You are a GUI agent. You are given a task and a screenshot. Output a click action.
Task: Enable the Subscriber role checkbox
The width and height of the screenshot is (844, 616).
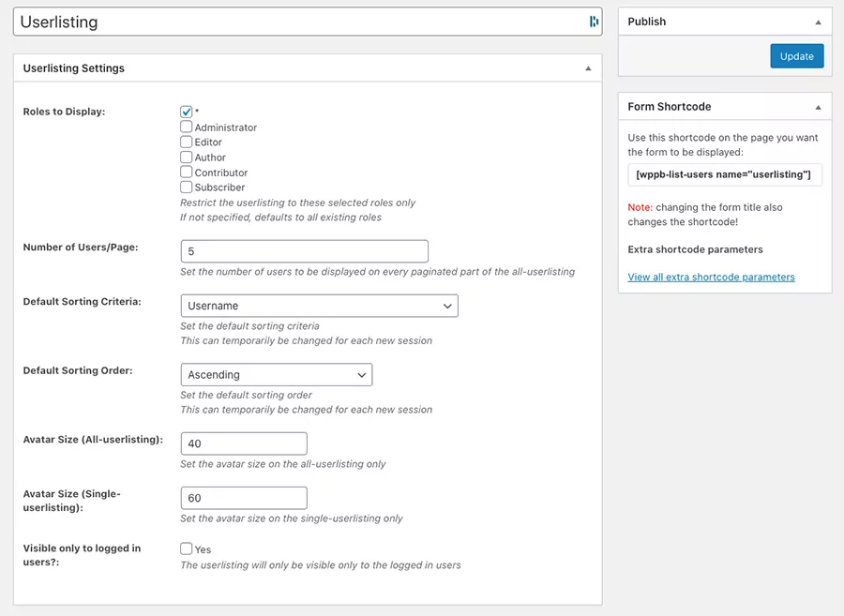(187, 188)
